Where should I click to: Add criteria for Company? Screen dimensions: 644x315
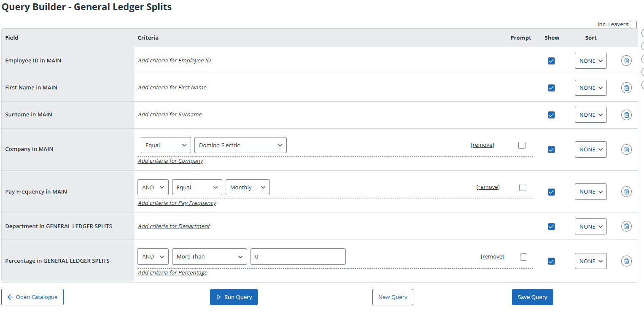tap(170, 161)
